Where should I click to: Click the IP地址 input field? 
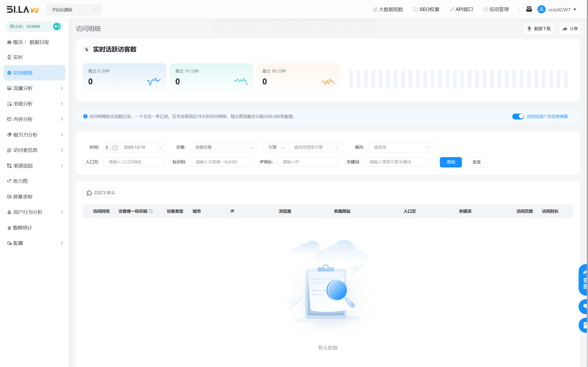(307, 162)
